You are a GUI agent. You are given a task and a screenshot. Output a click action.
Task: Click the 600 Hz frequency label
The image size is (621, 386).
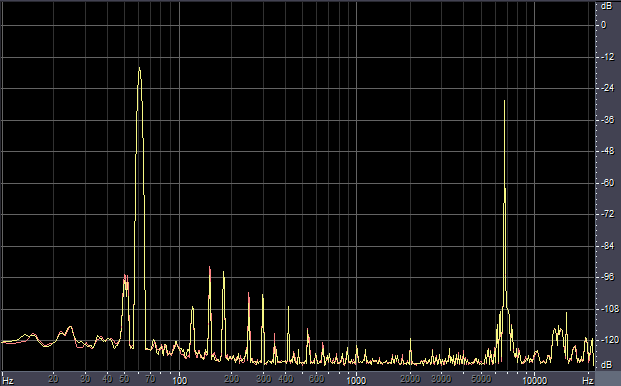pyautogui.click(x=316, y=379)
